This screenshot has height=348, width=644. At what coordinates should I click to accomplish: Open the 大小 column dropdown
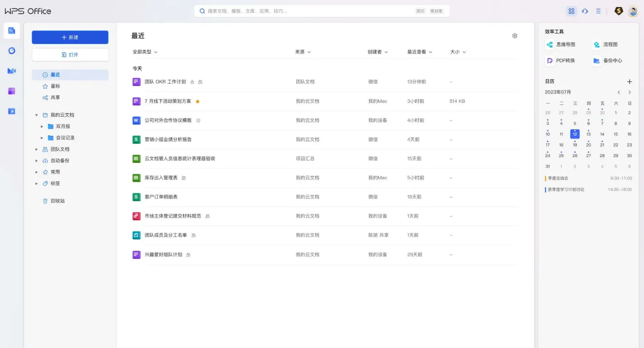click(458, 52)
